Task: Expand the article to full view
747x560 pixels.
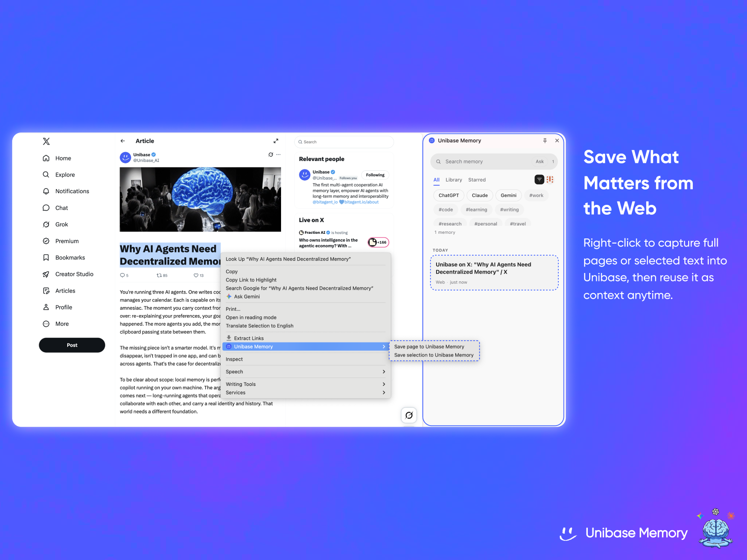Action: click(x=276, y=141)
